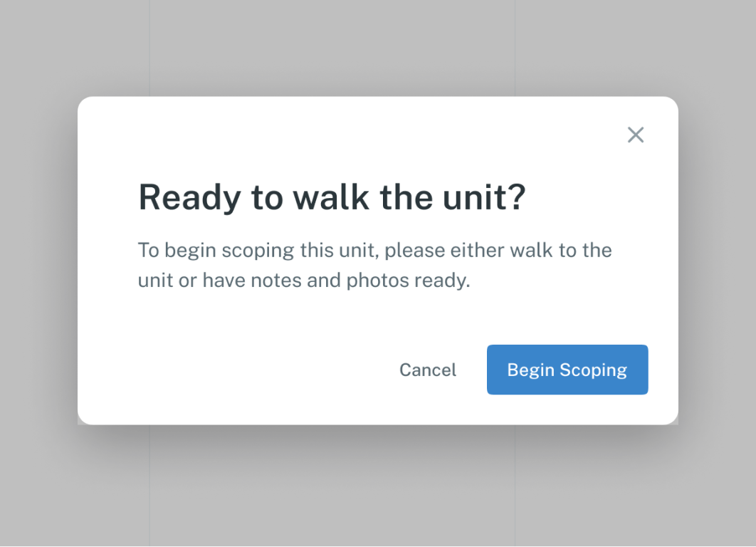Click the word "unit?" in the title
Screen dimensions: 756x547
coord(484,197)
